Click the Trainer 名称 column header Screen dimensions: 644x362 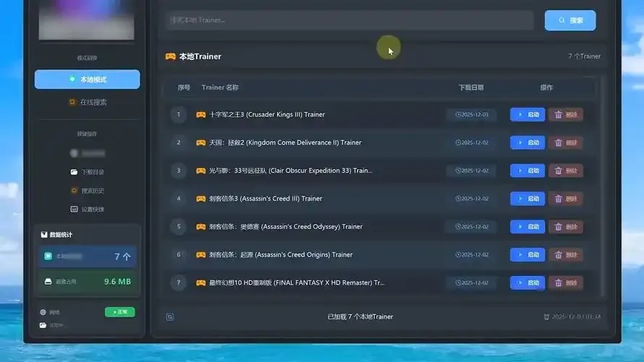(x=220, y=88)
